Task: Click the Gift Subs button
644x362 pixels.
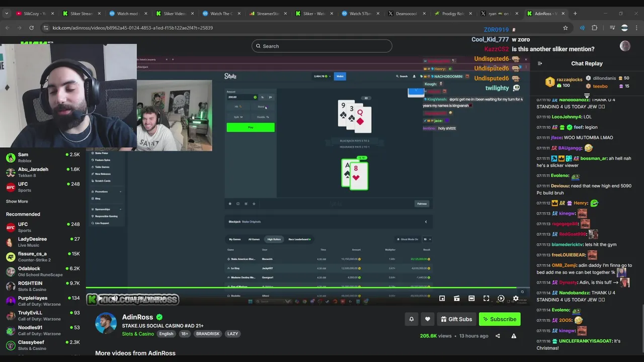Action: [x=456, y=319]
